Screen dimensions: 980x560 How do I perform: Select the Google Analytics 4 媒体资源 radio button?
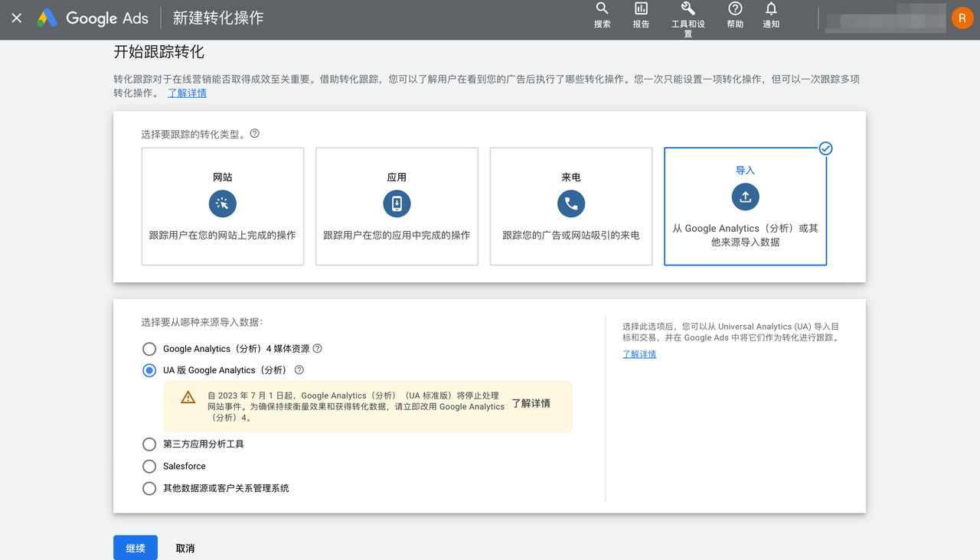(149, 349)
